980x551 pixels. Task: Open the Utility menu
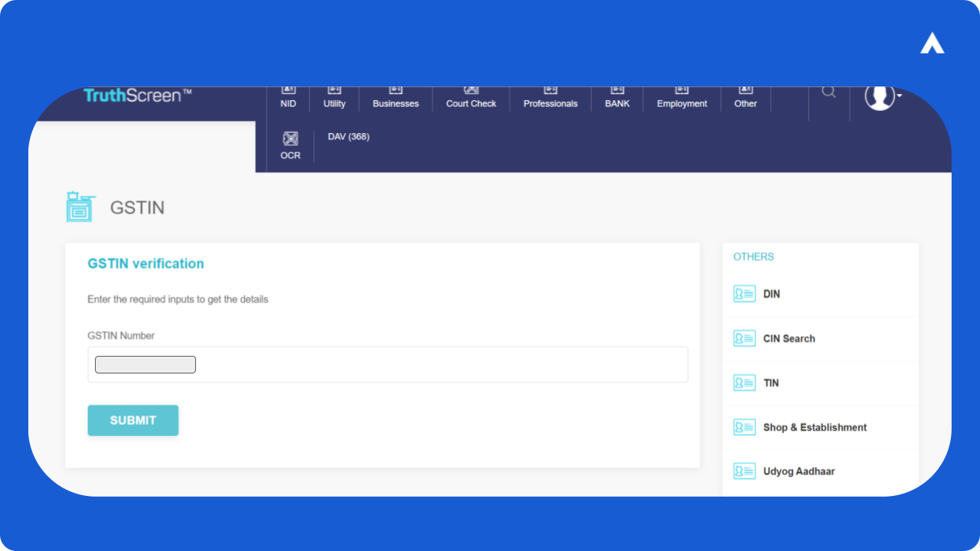tap(335, 99)
